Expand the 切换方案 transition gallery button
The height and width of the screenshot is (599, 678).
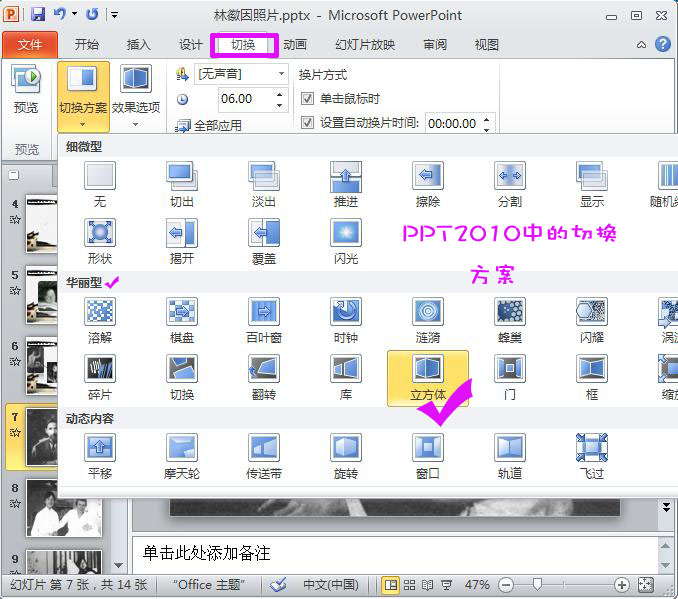[83, 96]
